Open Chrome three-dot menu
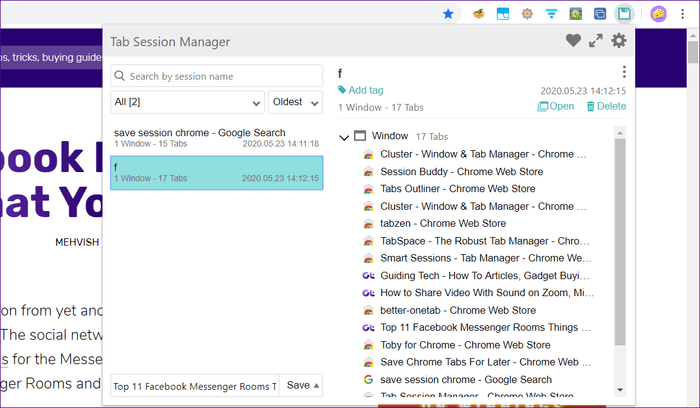Screen dimensions: 700x408 pyautogui.click(x=683, y=14)
